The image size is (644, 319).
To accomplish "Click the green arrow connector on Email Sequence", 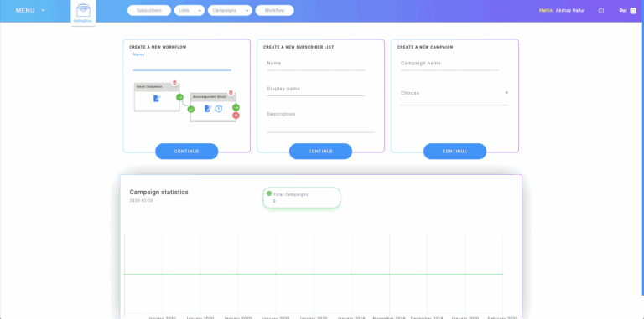I will click(179, 97).
